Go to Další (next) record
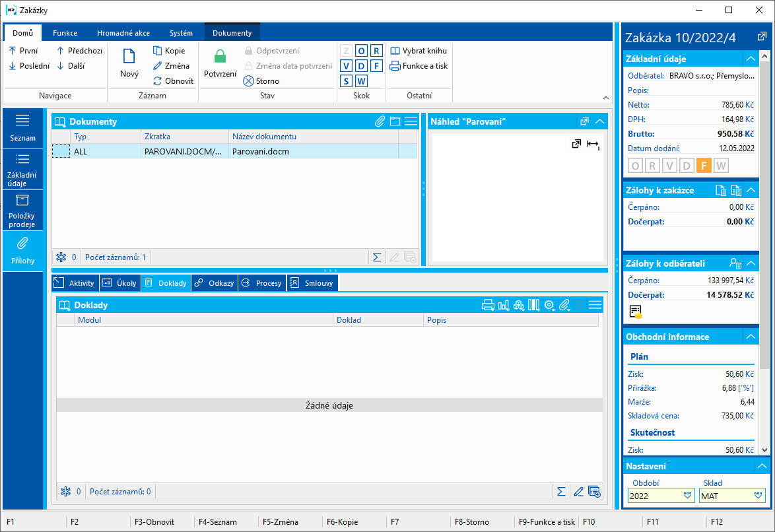The image size is (775, 532). pyautogui.click(x=71, y=66)
